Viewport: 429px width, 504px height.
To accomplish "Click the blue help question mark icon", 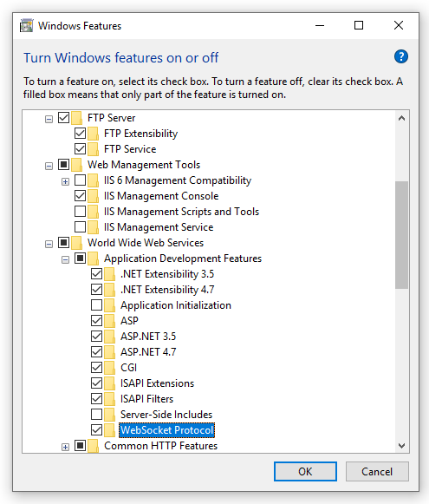I will [x=400, y=57].
